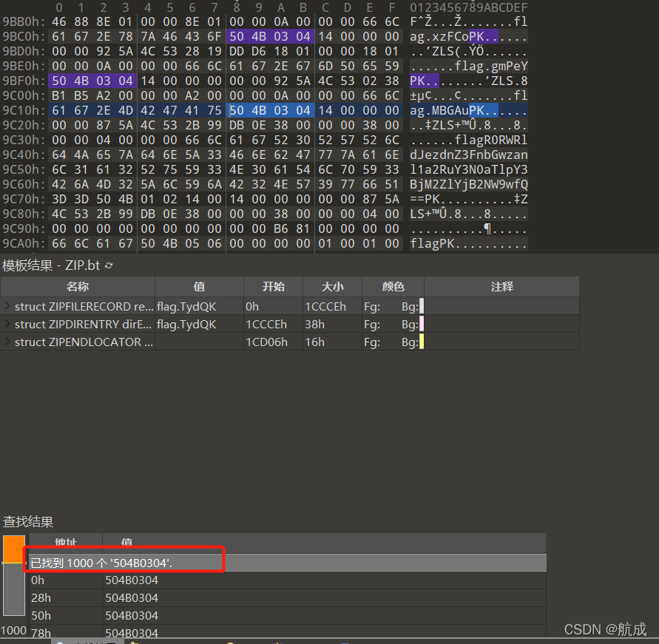Click the orange find-results overview bar
This screenshot has height=644, width=659.
coord(14,549)
